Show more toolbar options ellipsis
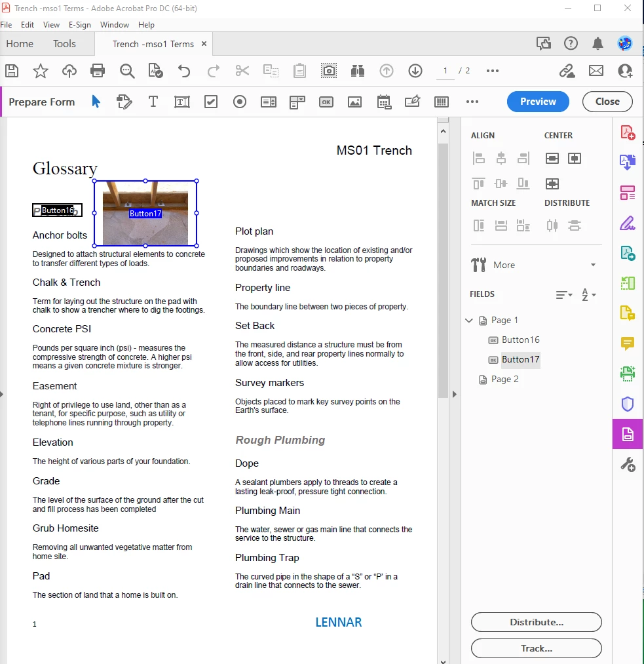The width and height of the screenshot is (644, 664). [493, 71]
